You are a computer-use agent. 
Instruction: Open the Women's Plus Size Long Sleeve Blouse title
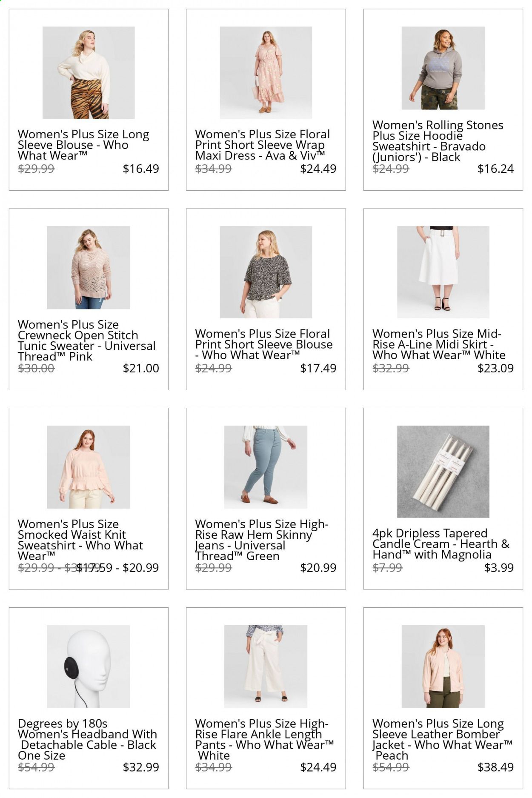coord(83,145)
